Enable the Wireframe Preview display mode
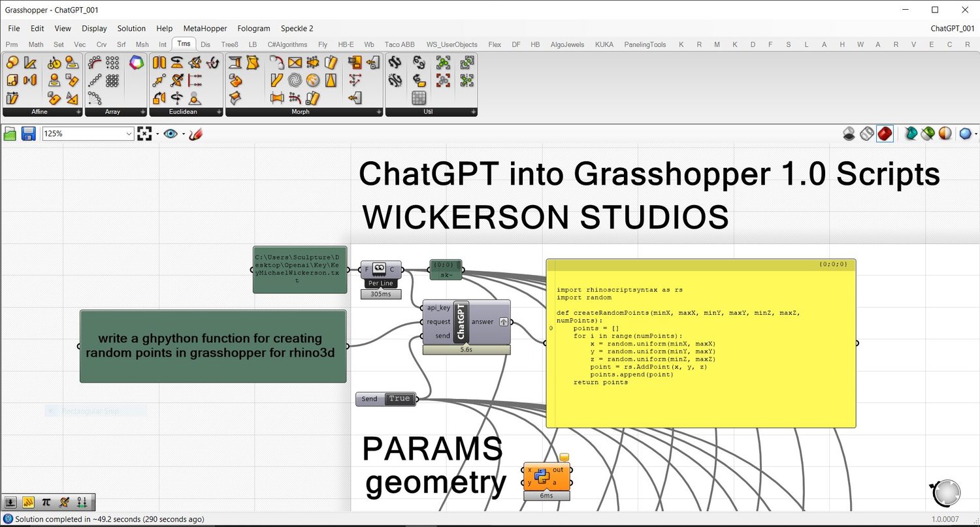Image resolution: width=980 pixels, height=527 pixels. coord(866,134)
